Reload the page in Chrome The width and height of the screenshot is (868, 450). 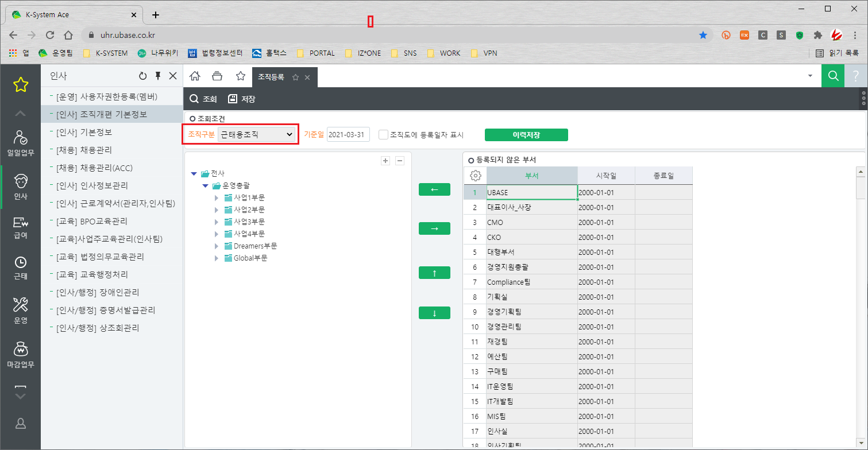(x=49, y=35)
